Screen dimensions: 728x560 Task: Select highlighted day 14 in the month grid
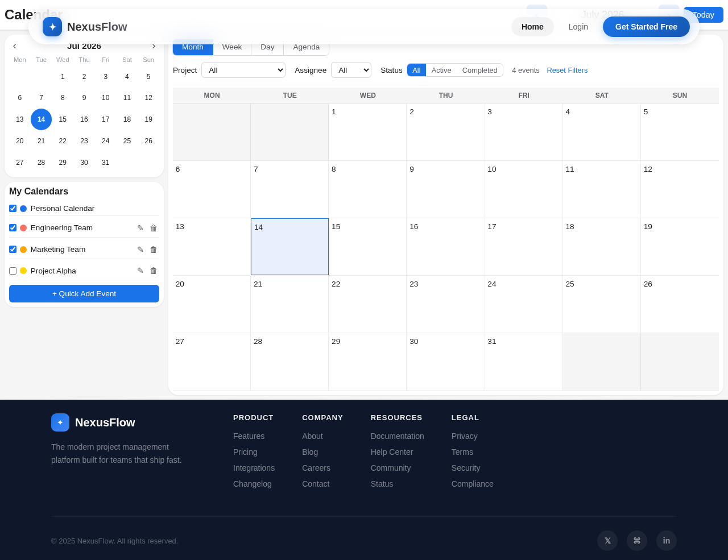289,247
